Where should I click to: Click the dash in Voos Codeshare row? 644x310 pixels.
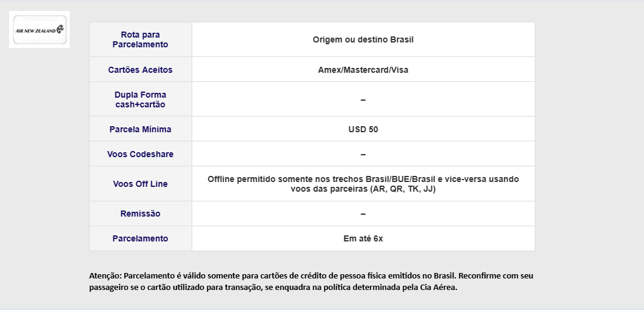click(x=363, y=154)
